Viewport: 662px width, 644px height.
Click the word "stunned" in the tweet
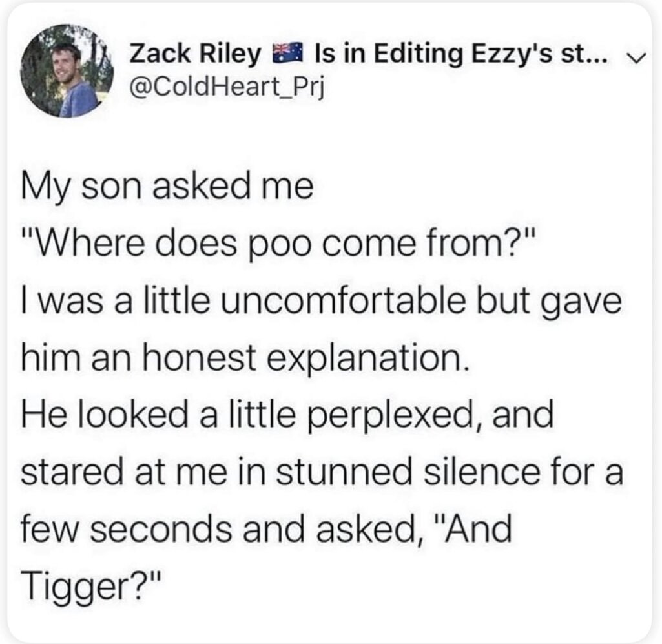tap(344, 473)
